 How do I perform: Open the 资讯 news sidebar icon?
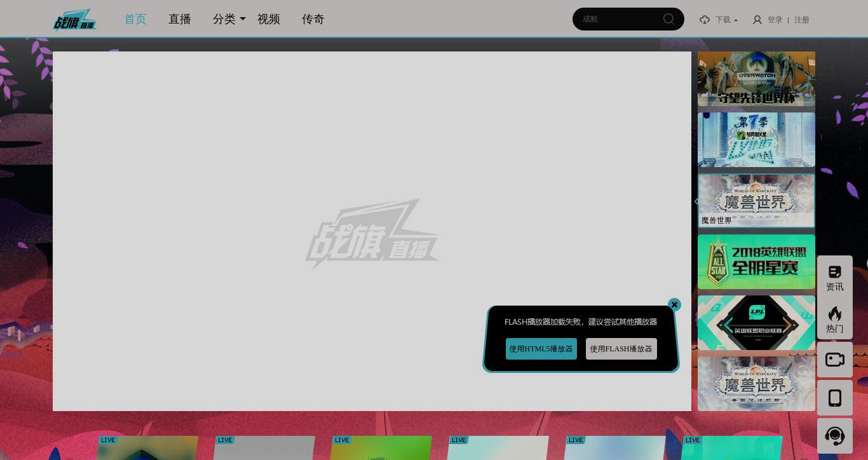point(835,278)
